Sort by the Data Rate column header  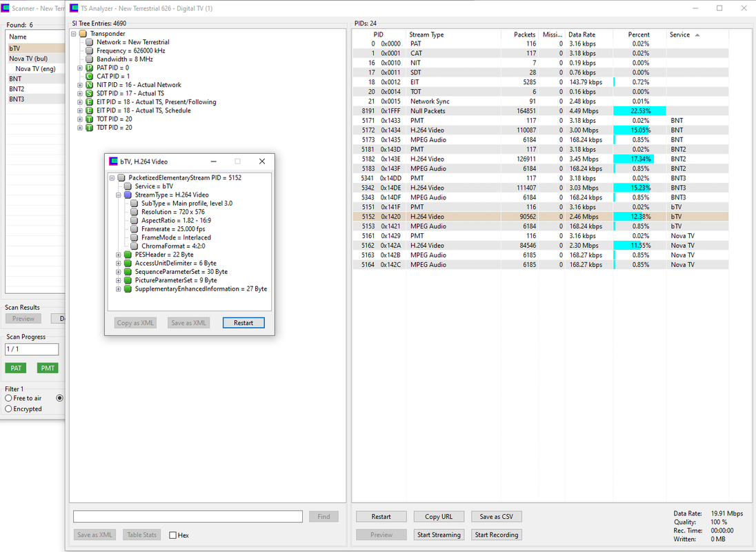[588, 34]
